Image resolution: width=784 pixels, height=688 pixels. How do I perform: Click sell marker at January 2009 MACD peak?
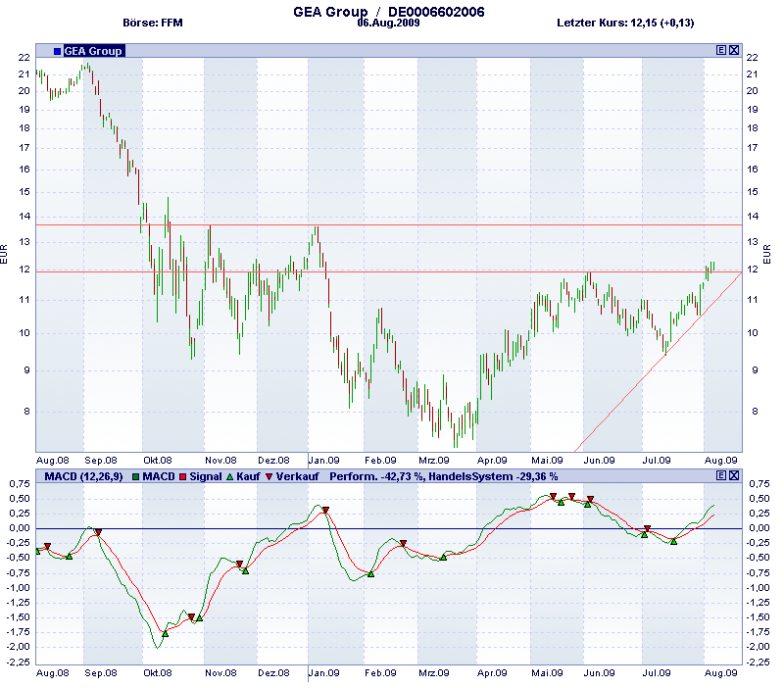(325, 511)
